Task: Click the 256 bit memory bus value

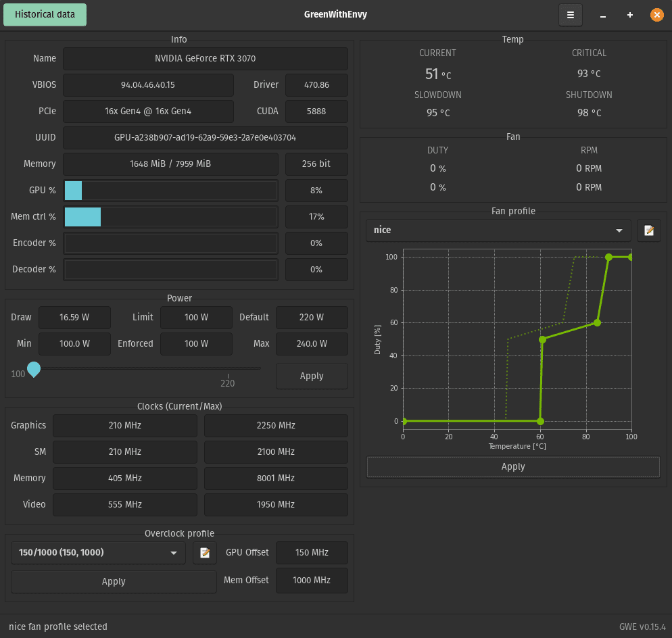Action: click(316, 164)
